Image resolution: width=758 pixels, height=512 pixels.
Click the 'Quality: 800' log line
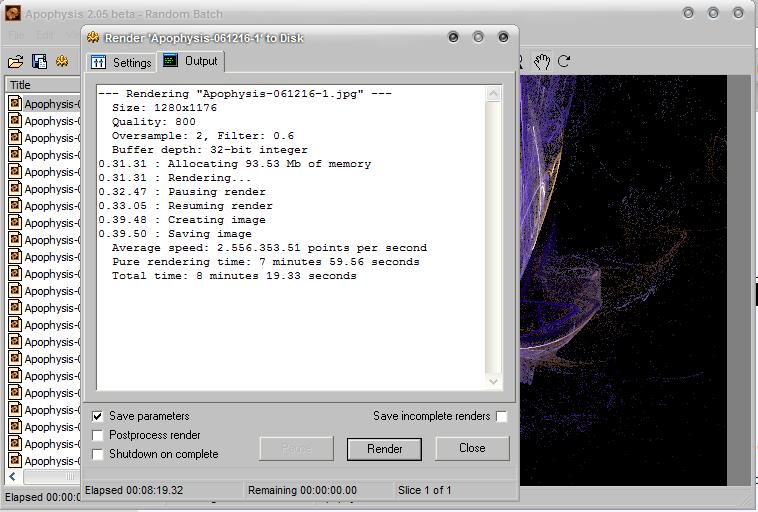point(154,122)
